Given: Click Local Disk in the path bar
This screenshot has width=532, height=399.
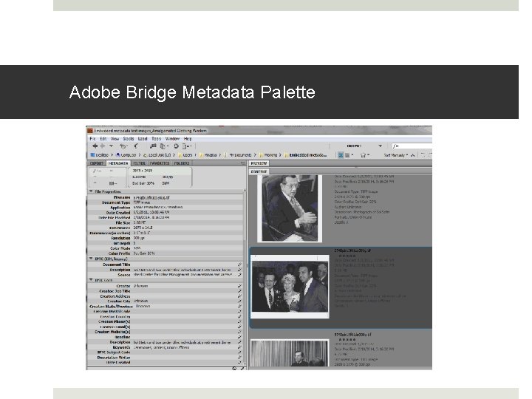Looking at the screenshot, I should tap(157, 155).
